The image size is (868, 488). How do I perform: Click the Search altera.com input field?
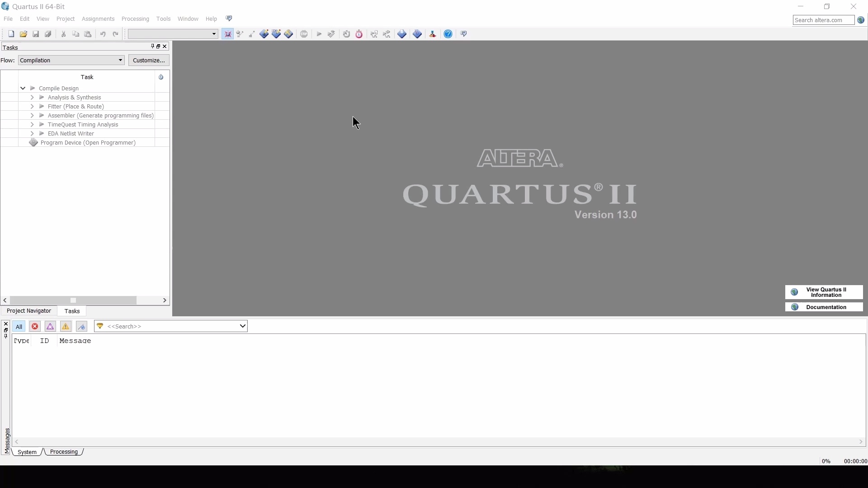823,20
